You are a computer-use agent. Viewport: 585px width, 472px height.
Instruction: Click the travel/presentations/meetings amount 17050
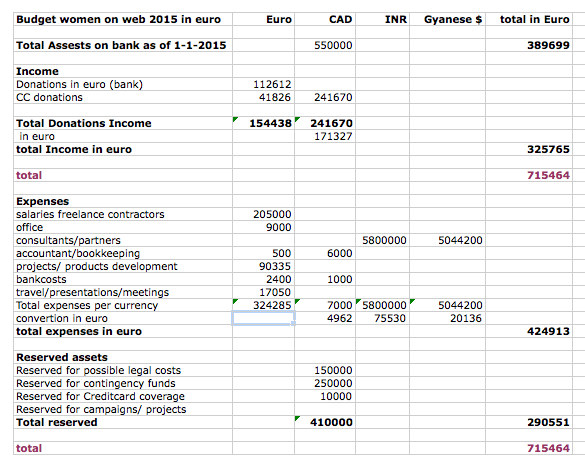click(263, 292)
